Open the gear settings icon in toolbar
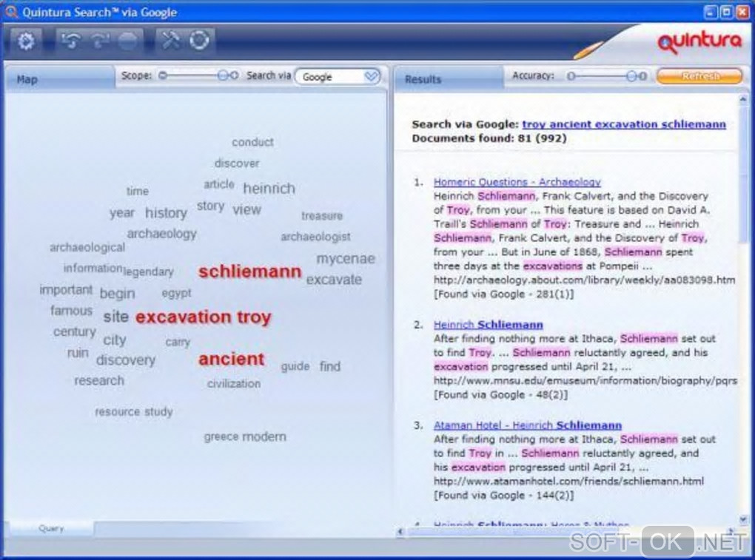Image resolution: width=755 pixels, height=560 pixels. 26,41
